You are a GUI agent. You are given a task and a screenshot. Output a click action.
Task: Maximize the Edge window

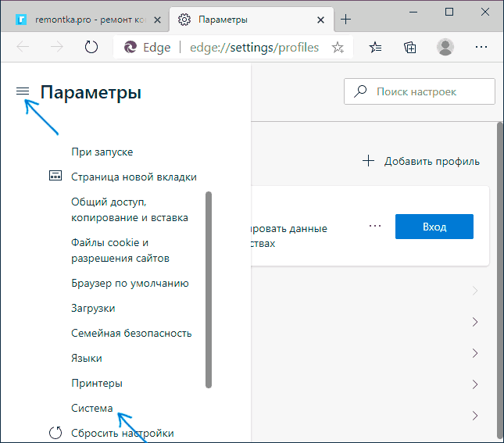coord(449,13)
